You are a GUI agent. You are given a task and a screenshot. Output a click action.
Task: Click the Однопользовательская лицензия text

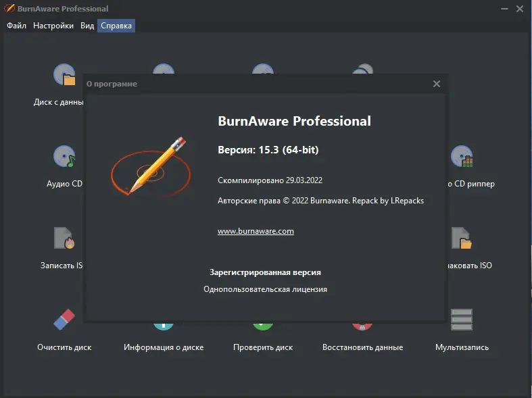[x=265, y=289]
